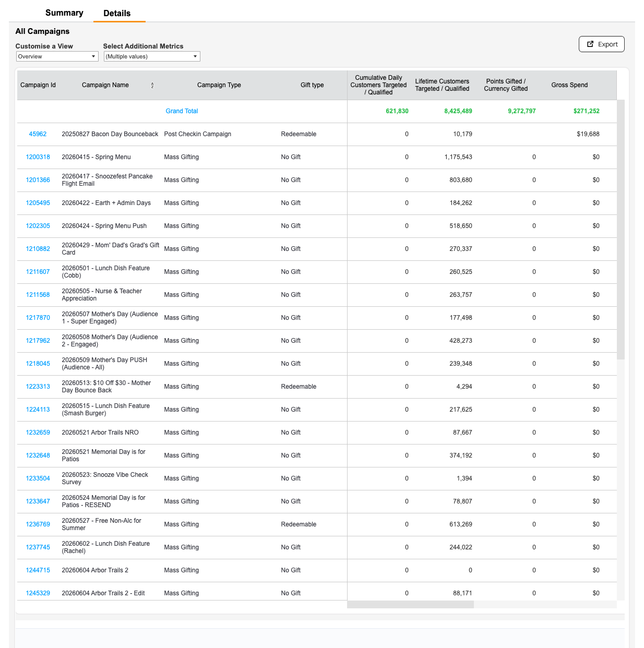Open campaign ID 1211607

38,272
